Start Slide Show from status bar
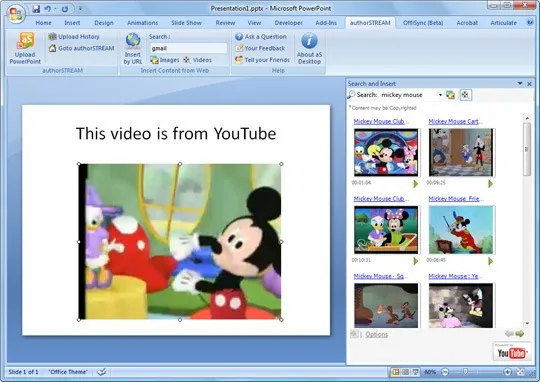Viewport: 540px width, 382px height. (x=416, y=372)
